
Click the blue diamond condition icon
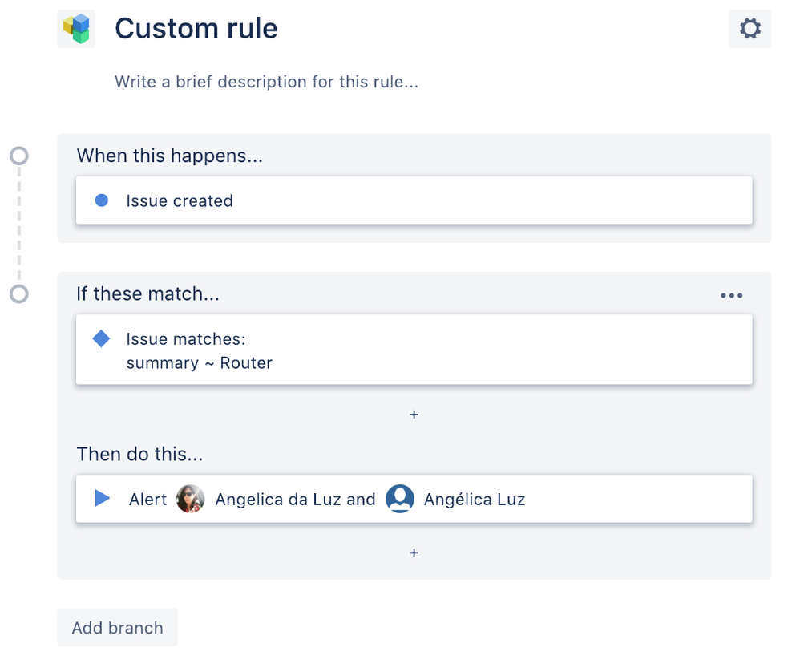101,338
